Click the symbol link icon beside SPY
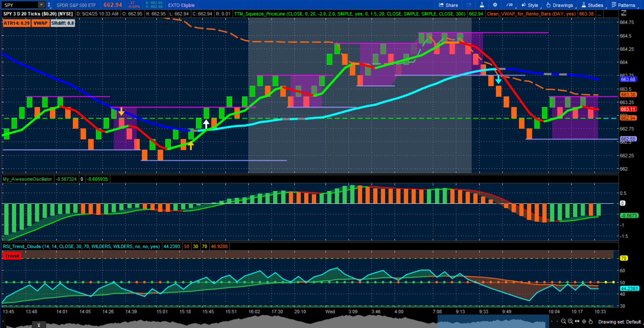 click(x=49, y=5)
